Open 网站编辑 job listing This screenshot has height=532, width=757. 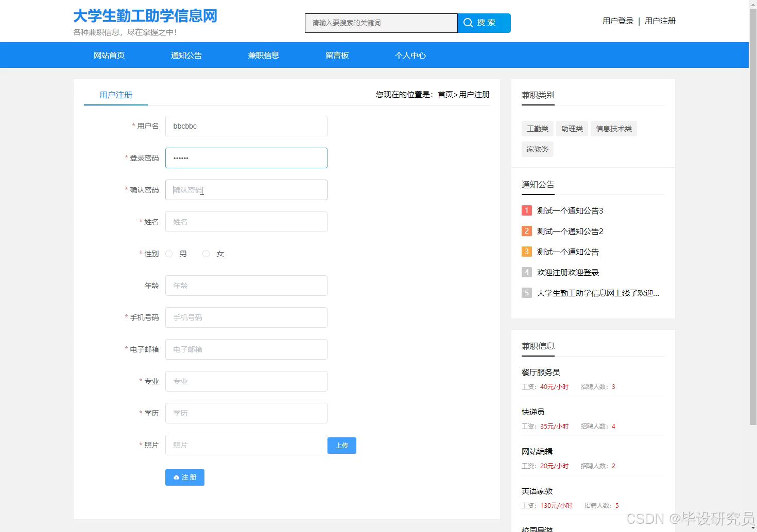point(537,451)
